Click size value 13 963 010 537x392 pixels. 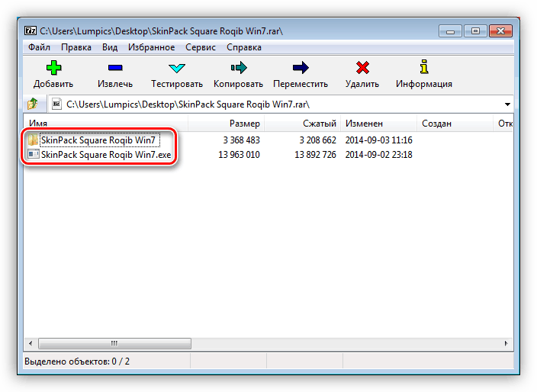pyautogui.click(x=239, y=155)
